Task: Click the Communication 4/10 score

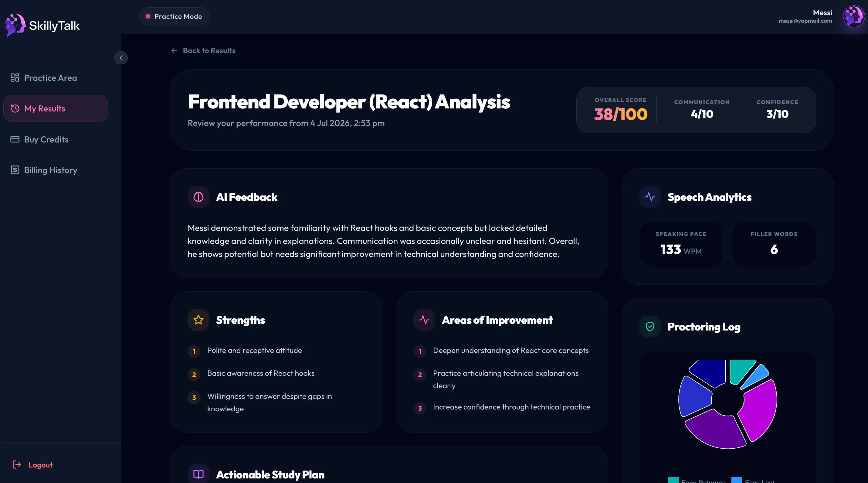Action: 702,114
